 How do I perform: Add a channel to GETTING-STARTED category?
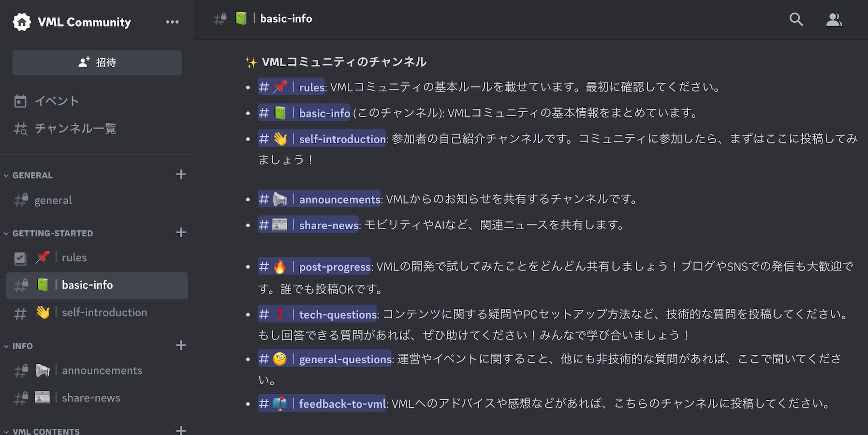(181, 233)
